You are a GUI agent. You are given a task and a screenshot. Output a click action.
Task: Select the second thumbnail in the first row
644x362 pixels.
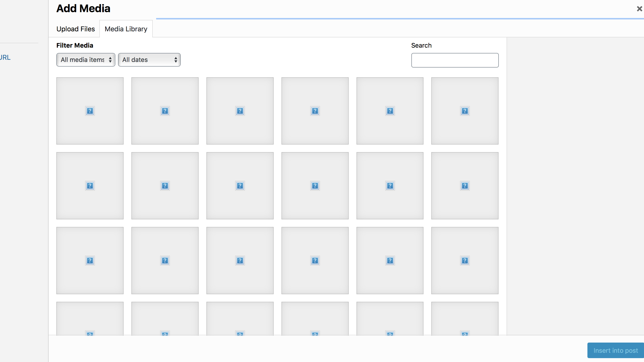165,111
